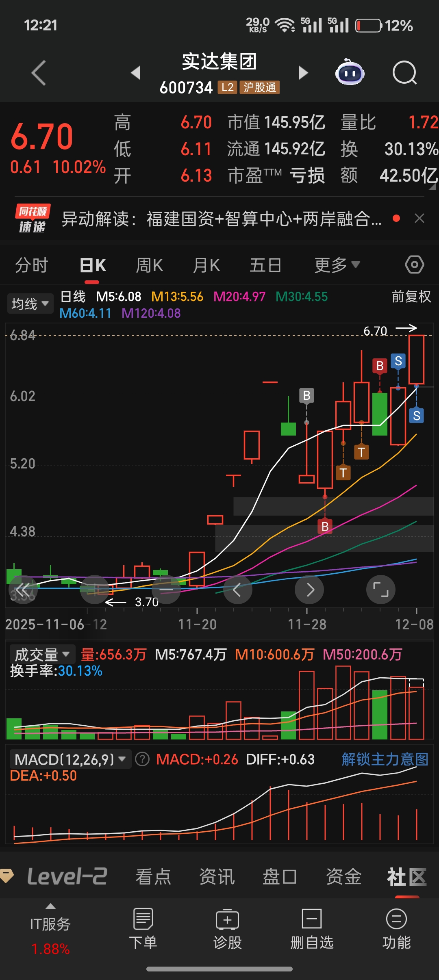Tap the upper brown T marker
The width and height of the screenshot is (439, 980).
361,452
